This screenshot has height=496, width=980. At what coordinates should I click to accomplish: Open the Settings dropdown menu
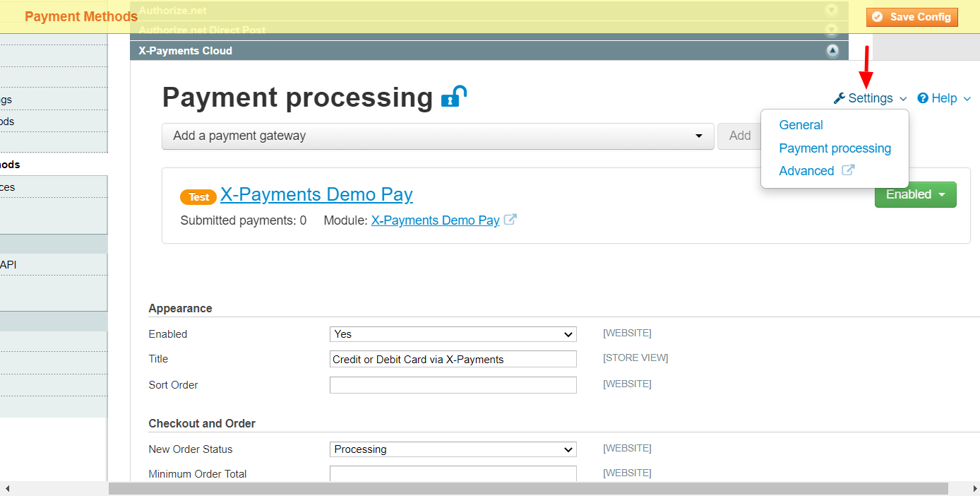coord(871,98)
